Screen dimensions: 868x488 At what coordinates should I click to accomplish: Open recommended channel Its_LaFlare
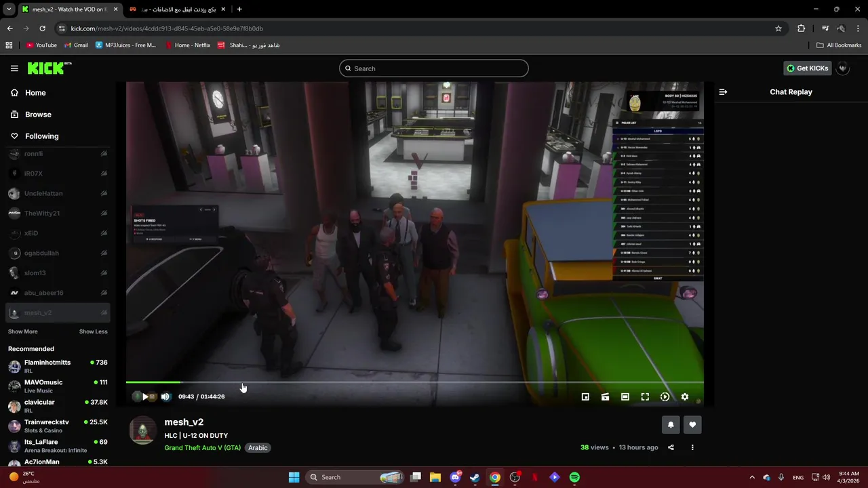point(58,446)
